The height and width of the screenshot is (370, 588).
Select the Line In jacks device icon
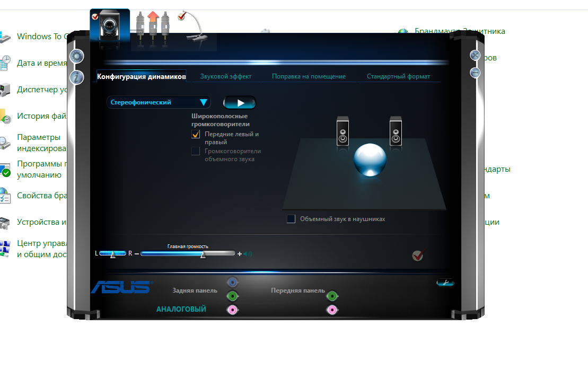pos(153,24)
